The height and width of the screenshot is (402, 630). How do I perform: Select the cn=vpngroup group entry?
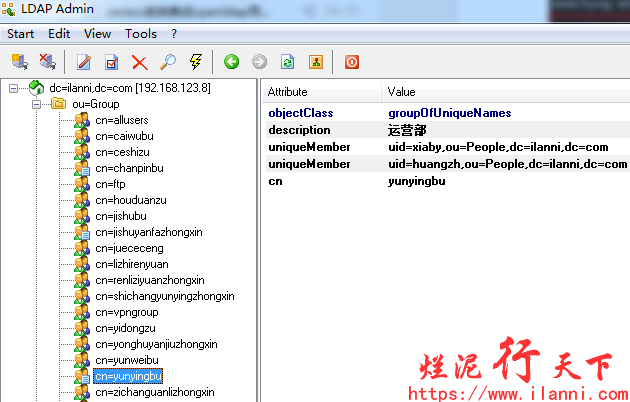click(126, 312)
